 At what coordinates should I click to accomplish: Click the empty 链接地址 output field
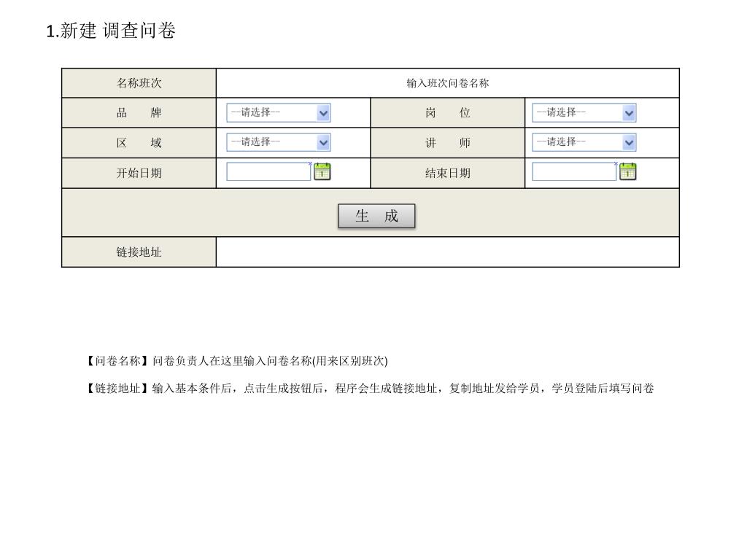click(448, 252)
